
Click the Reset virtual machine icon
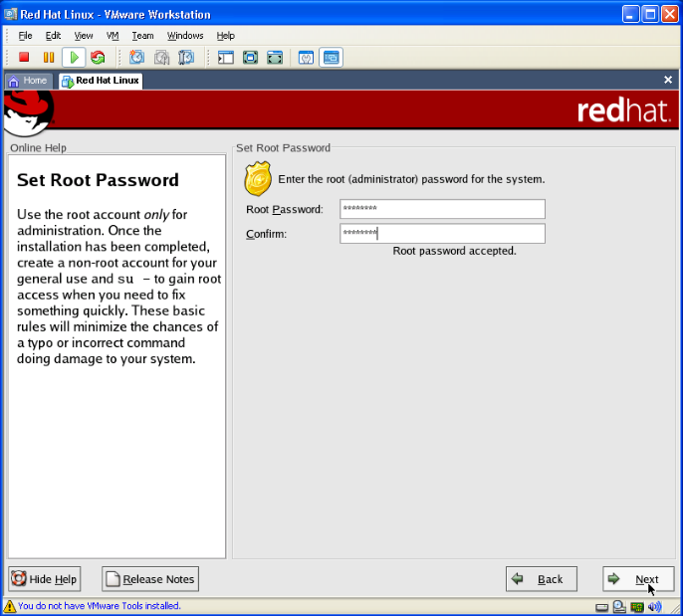[x=98, y=58]
